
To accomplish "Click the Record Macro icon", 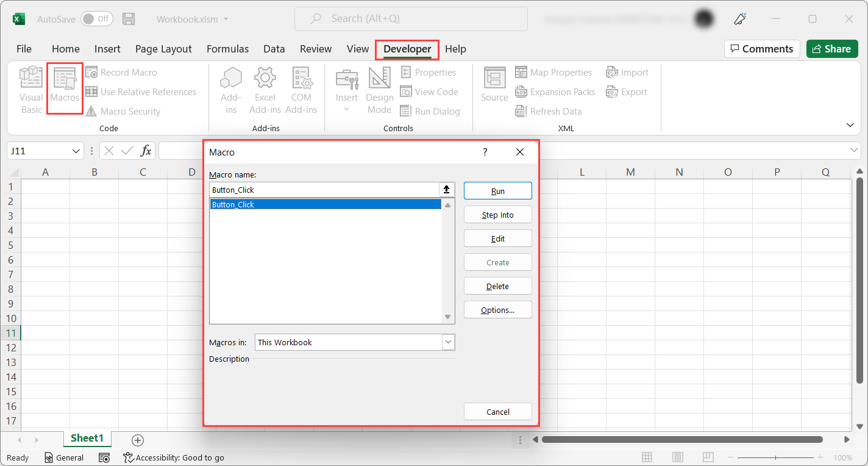I will point(91,72).
